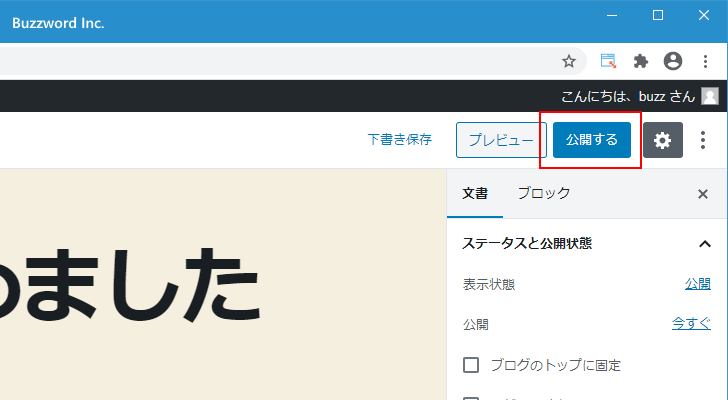728x400 pixels.
Task: Open the Extensions puzzle piece menu
Action: 641,61
